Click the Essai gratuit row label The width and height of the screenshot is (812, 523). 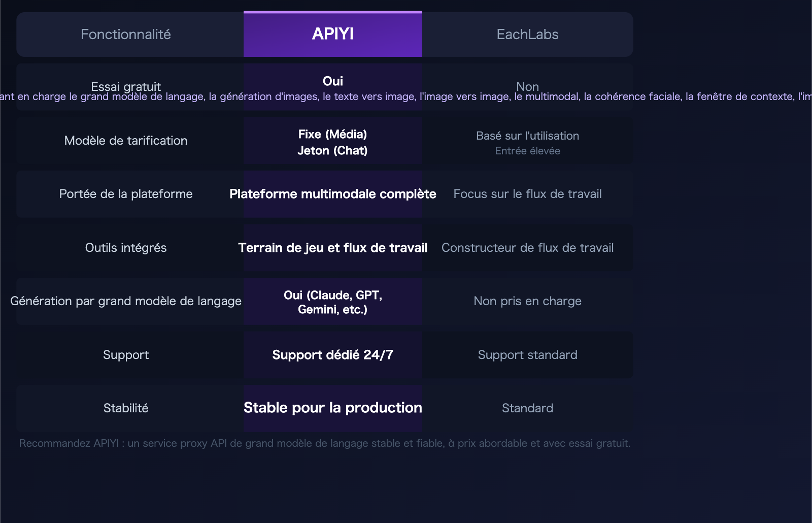click(126, 86)
